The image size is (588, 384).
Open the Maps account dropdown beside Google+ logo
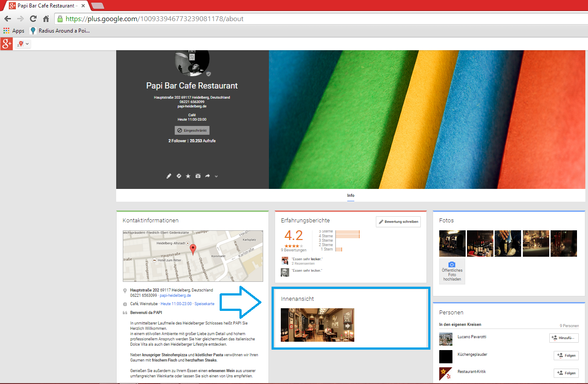click(23, 44)
